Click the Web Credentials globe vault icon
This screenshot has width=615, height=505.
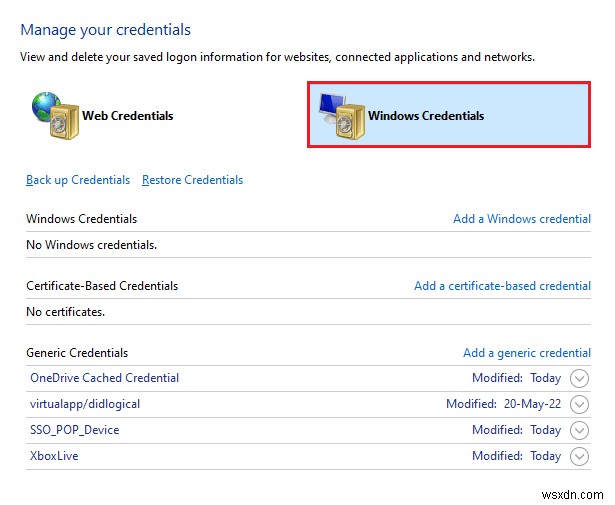[x=51, y=116]
